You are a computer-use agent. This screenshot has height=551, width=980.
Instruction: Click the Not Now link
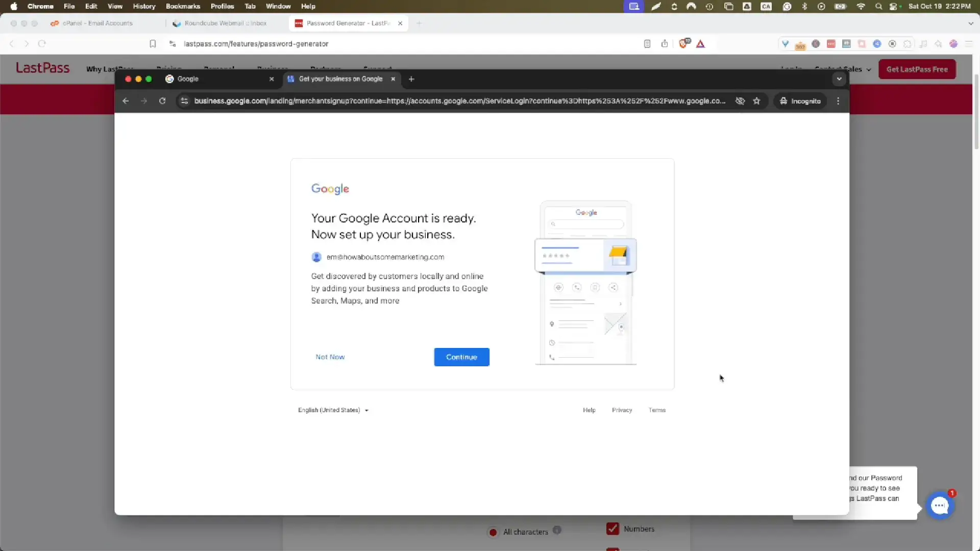click(330, 357)
